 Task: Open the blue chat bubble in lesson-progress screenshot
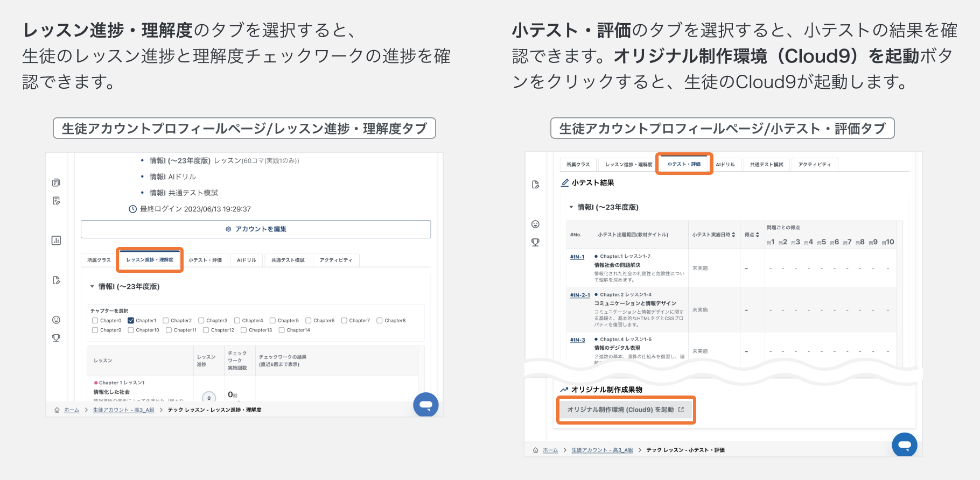425,405
